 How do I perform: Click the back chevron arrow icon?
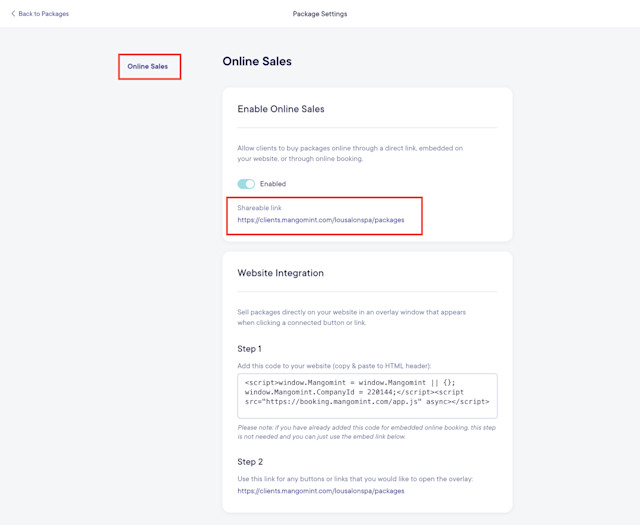[x=13, y=13]
